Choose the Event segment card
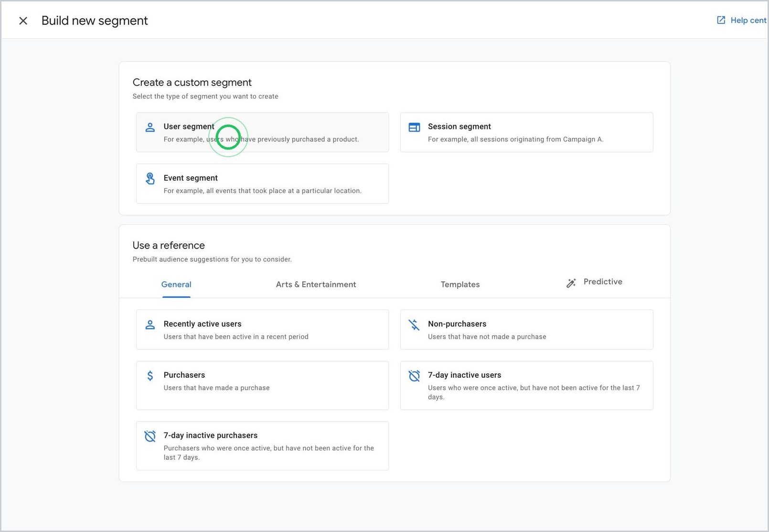The width and height of the screenshot is (769, 532). tap(262, 184)
